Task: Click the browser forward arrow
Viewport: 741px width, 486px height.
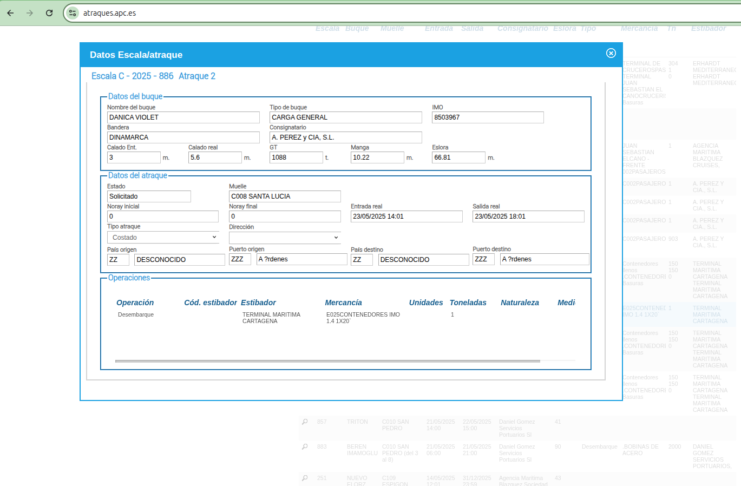Action: coord(29,13)
